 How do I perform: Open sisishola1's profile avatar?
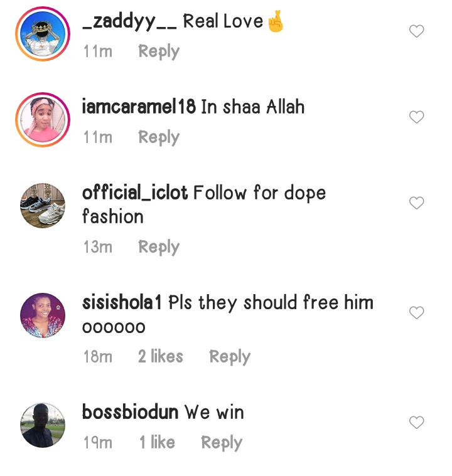[43, 315]
